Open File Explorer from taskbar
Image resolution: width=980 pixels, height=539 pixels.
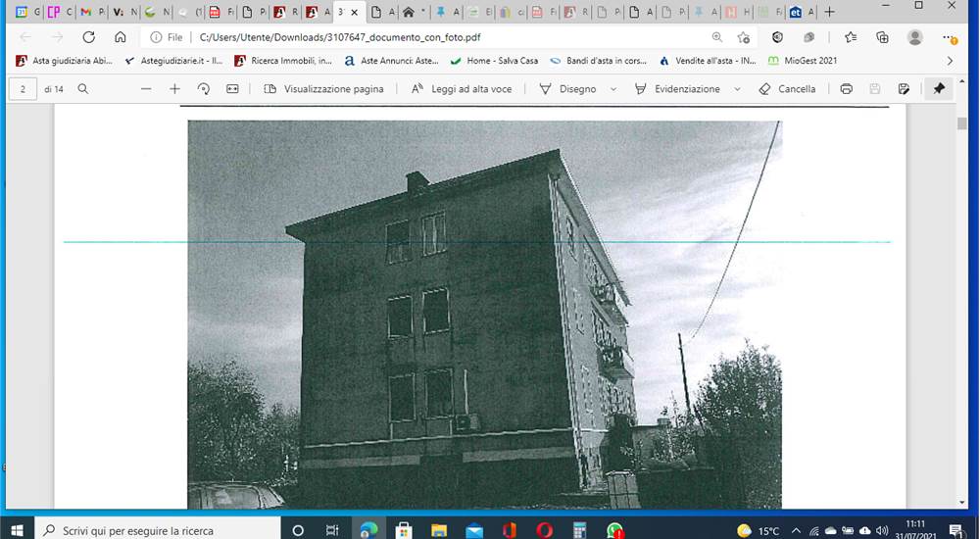[x=439, y=530]
